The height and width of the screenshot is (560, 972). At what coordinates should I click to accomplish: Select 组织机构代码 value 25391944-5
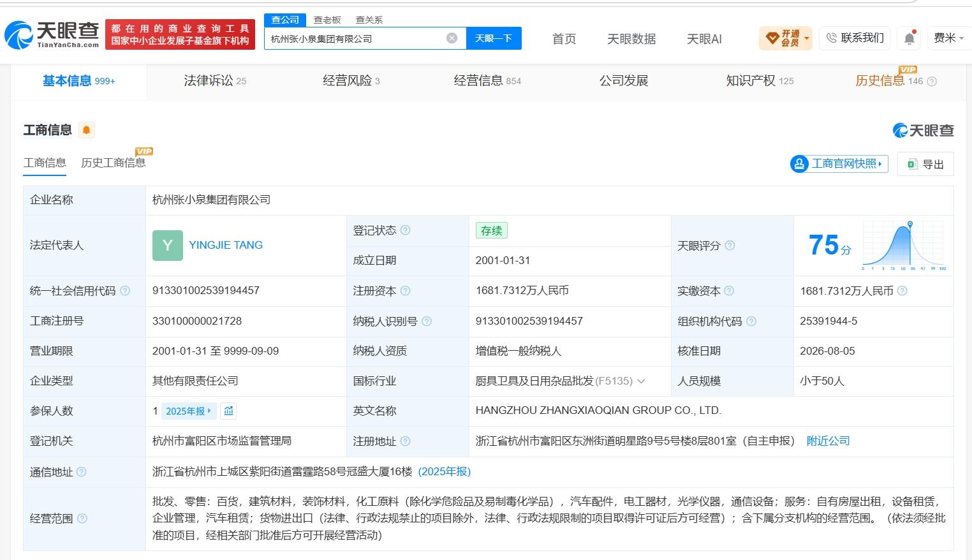click(828, 321)
